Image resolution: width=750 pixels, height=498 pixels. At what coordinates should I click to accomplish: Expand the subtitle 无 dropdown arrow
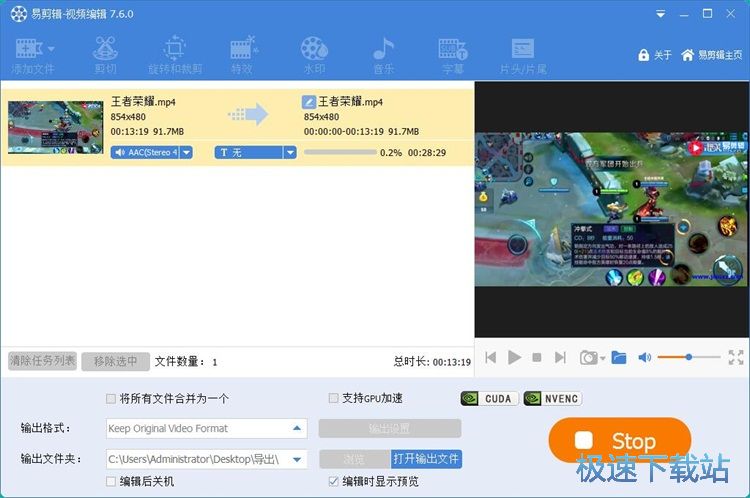290,153
